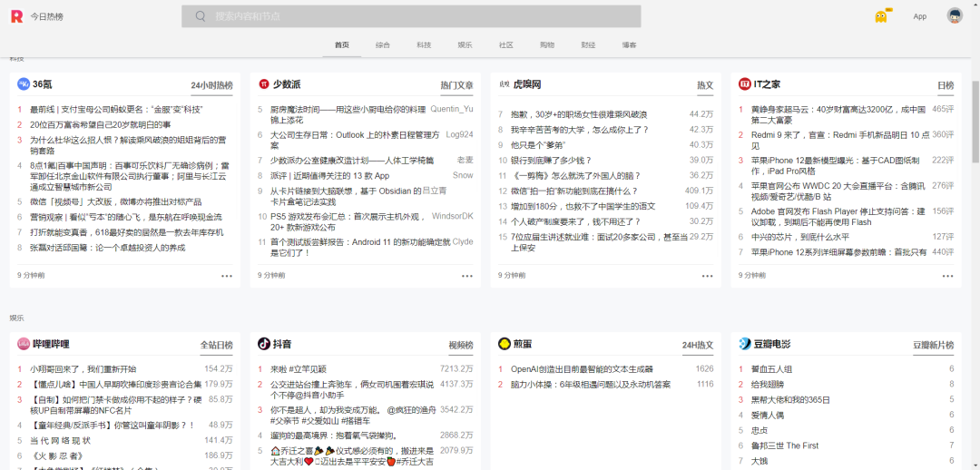Click the red R site logo

tap(16, 16)
